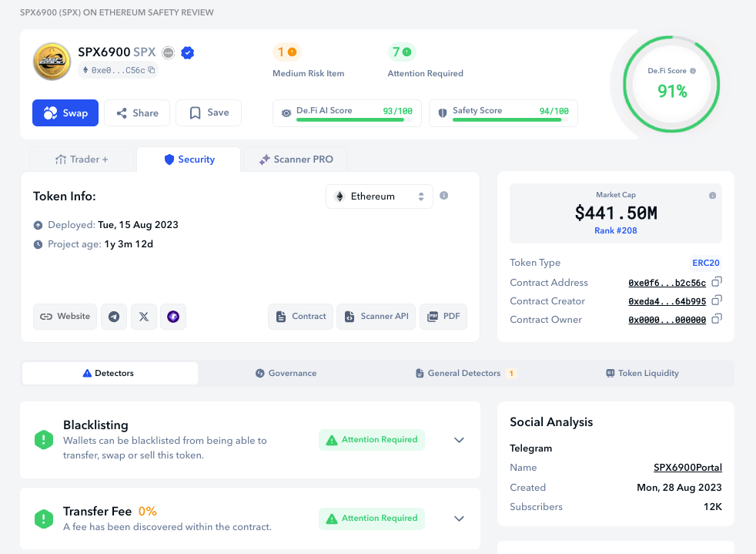The width and height of the screenshot is (756, 554).
Task: Click the gray token badge next to SPX
Action: point(169,52)
